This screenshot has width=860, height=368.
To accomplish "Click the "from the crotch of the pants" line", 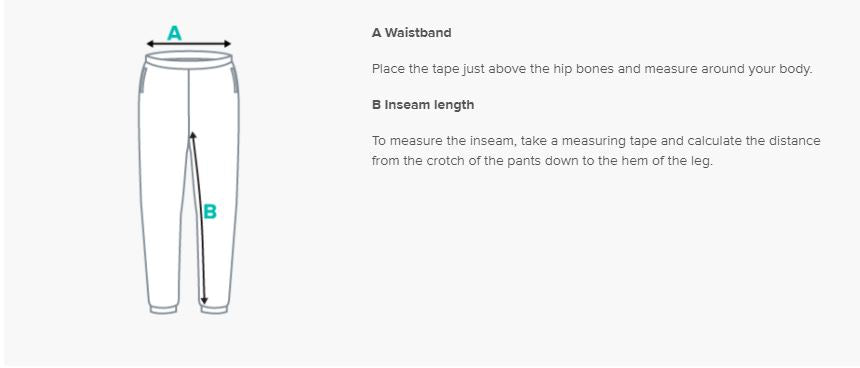I will pyautogui.click(x=541, y=162).
